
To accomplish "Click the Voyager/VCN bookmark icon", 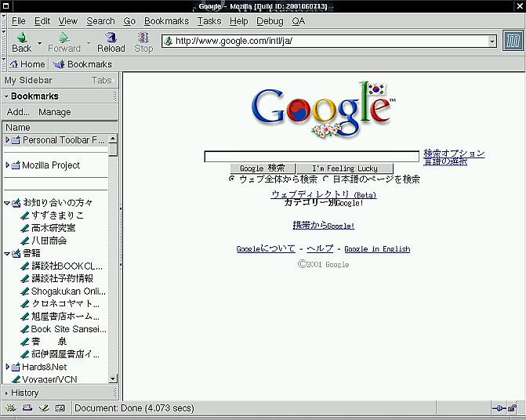I will coord(16,379).
